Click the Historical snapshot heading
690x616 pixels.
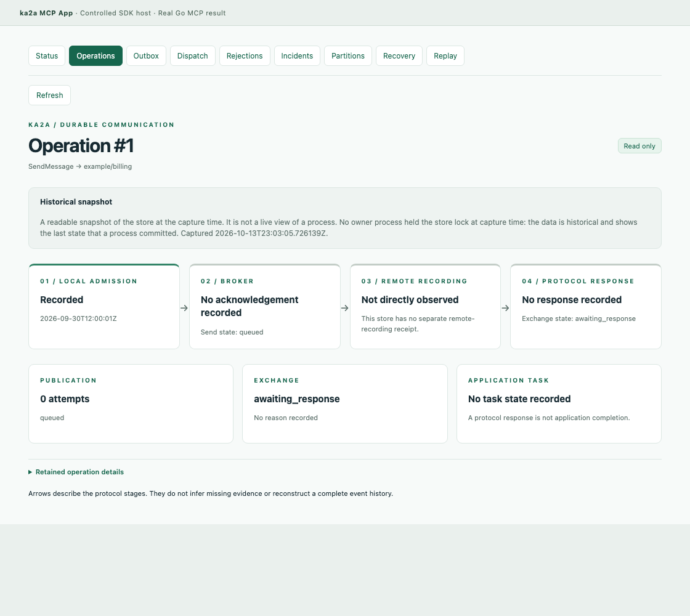coord(76,202)
